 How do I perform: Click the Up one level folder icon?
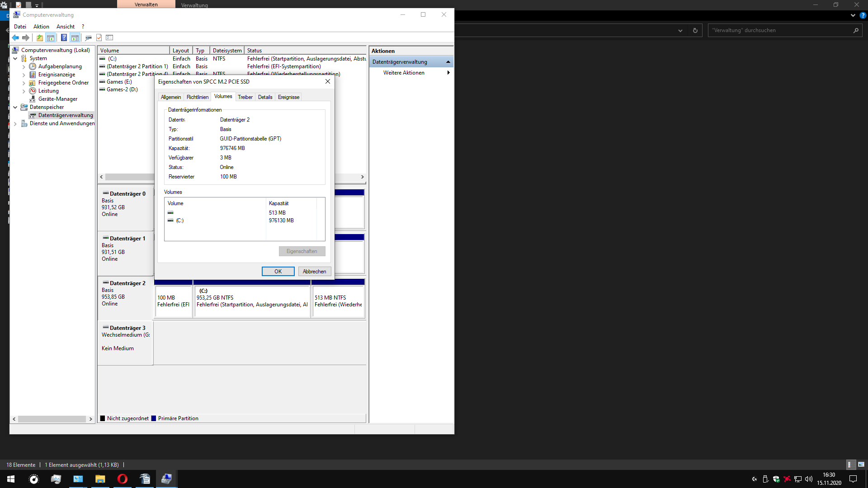tap(40, 38)
